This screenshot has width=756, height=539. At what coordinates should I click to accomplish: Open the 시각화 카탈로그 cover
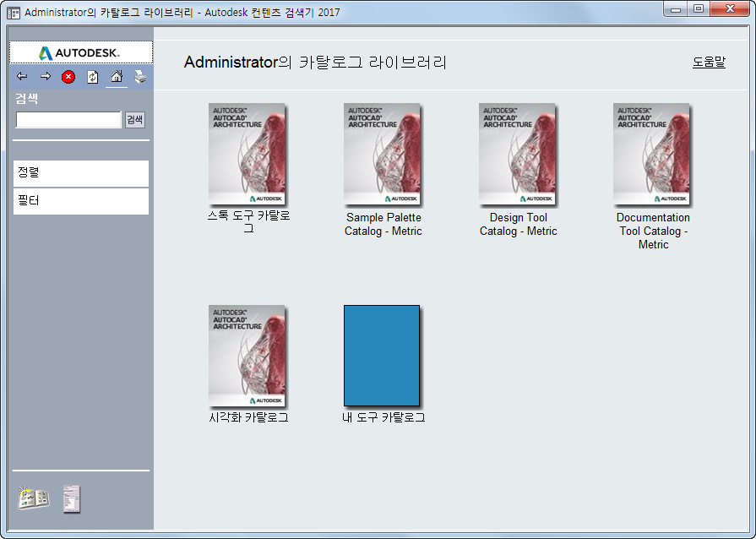coord(247,357)
